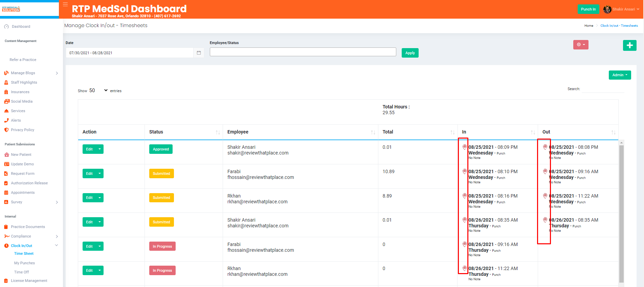Viewport: 644px width, 287px height.
Task: Click the Insurances icon in sidebar
Action: pyautogui.click(x=6, y=92)
